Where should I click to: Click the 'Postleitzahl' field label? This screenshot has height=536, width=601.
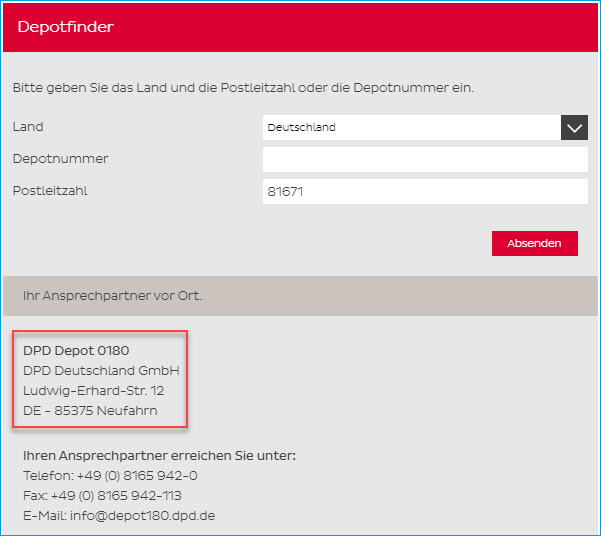pyautogui.click(x=50, y=191)
